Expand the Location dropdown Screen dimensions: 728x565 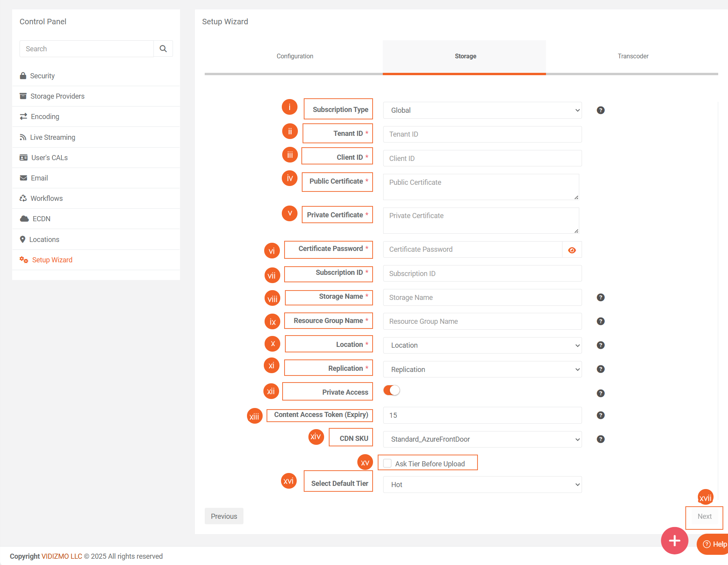click(x=482, y=345)
